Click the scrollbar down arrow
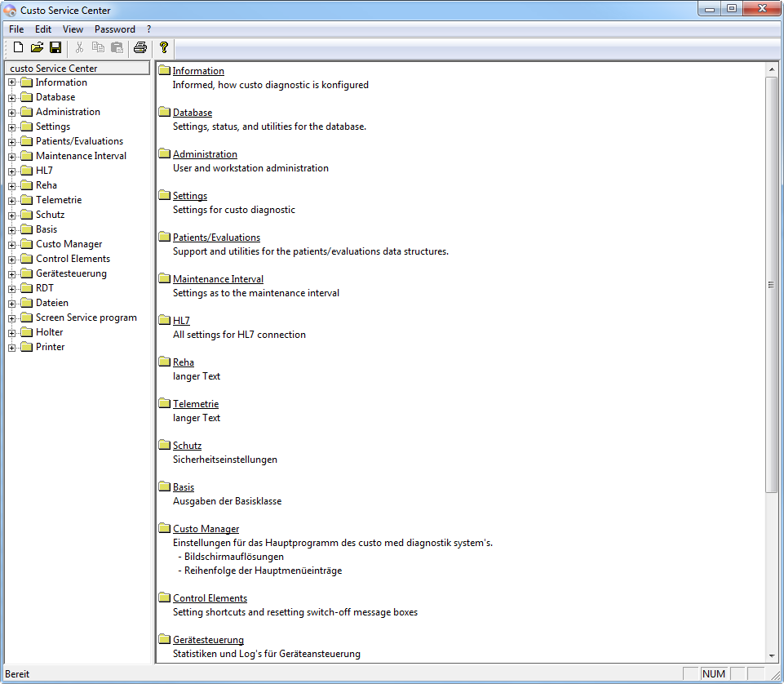Viewport: 784px width, 684px height. [772, 655]
